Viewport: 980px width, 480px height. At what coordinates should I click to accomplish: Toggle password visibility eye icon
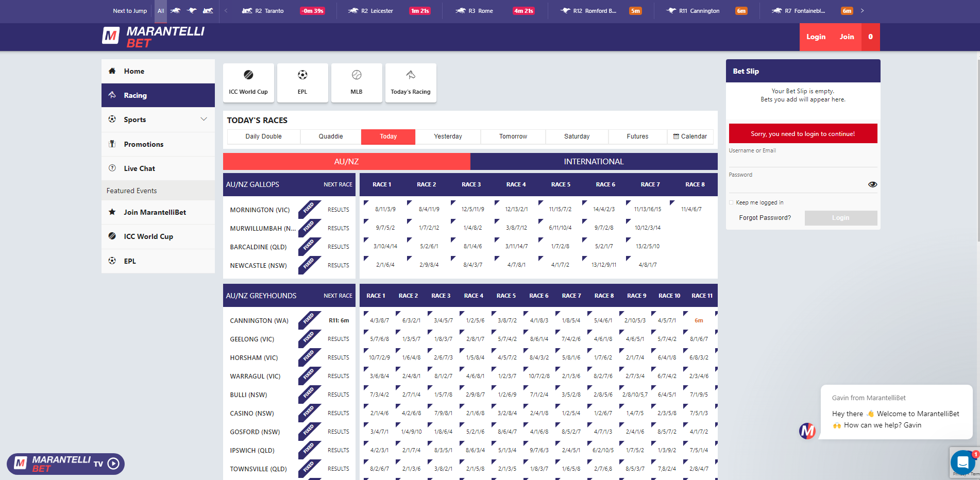pos(872,184)
